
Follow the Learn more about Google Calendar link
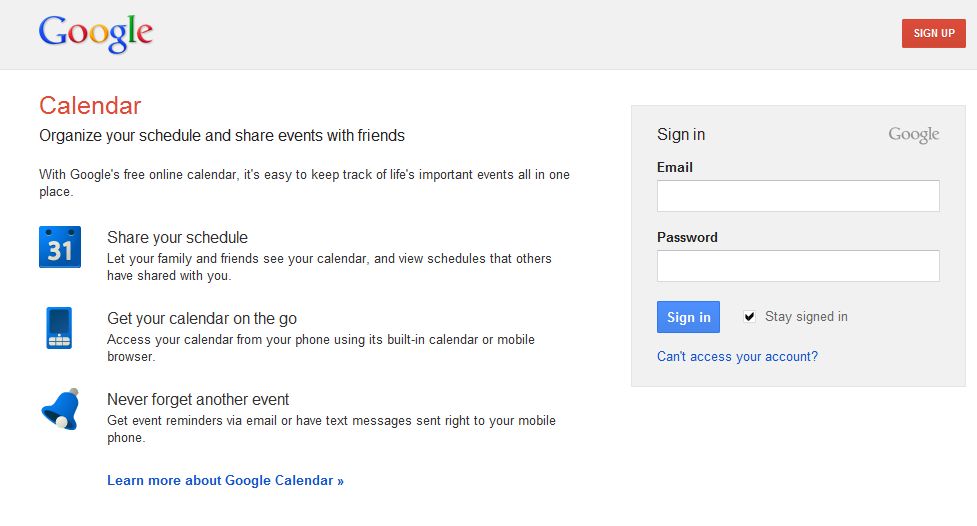tap(225, 481)
